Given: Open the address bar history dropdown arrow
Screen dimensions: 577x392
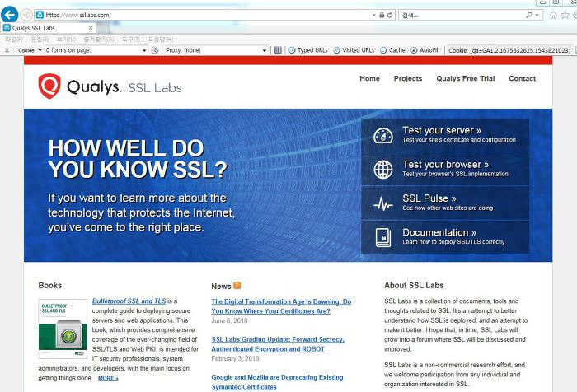Looking at the screenshot, I should pos(374,15).
